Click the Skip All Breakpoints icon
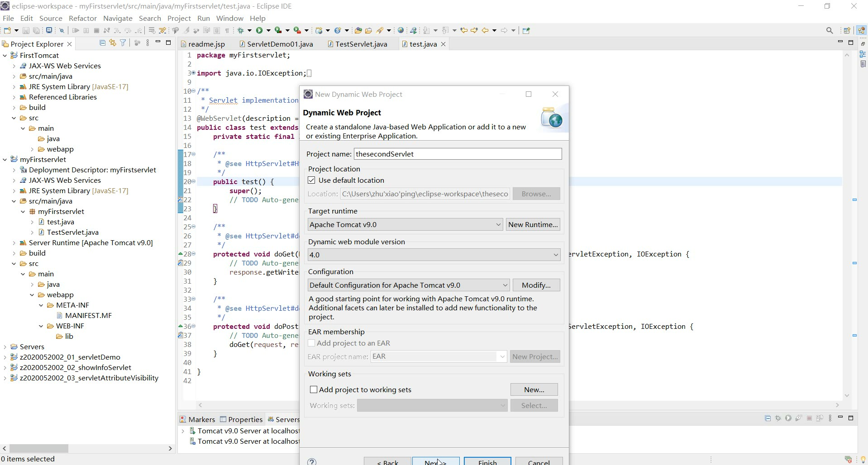The width and height of the screenshot is (868, 465). click(62, 30)
